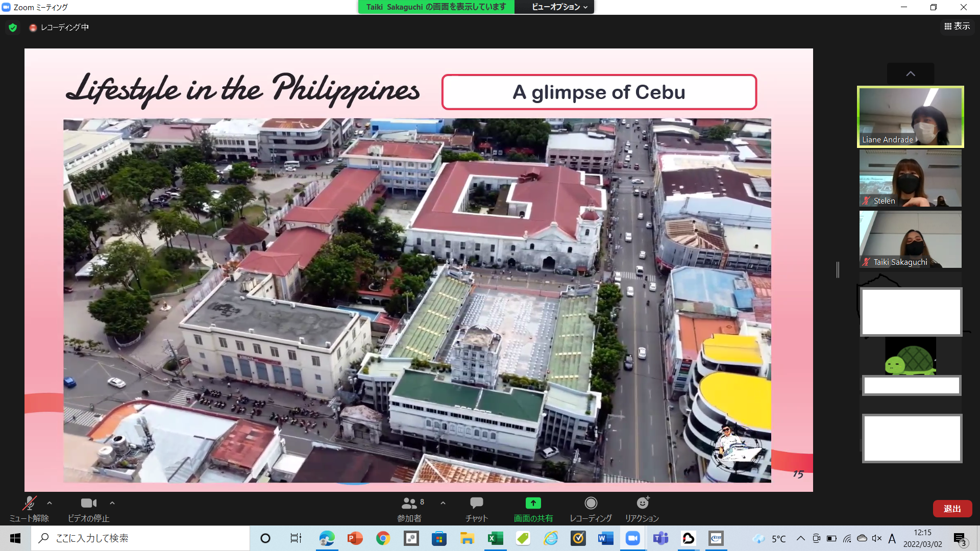The height and width of the screenshot is (551, 980).
Task: Click the green share screen button
Action: pos(533,509)
